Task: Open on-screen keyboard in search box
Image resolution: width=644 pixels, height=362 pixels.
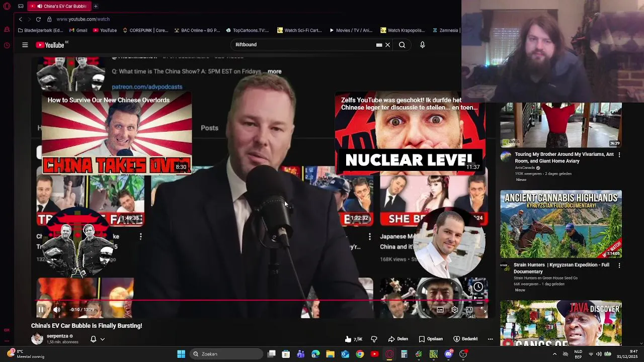Action: [x=379, y=45]
